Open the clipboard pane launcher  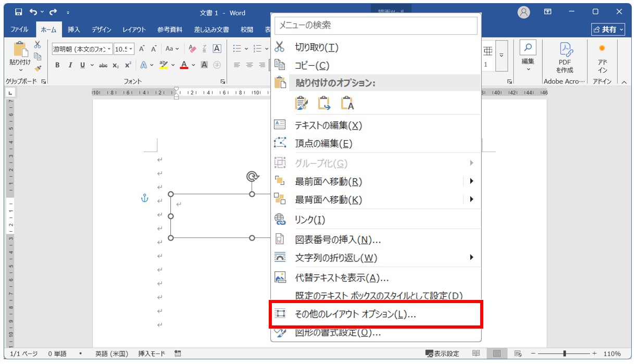click(x=43, y=81)
